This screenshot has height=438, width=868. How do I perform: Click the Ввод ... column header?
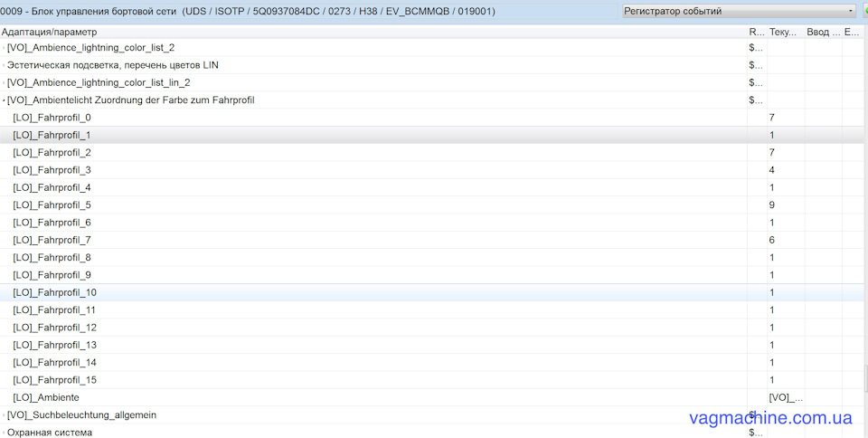(824, 32)
